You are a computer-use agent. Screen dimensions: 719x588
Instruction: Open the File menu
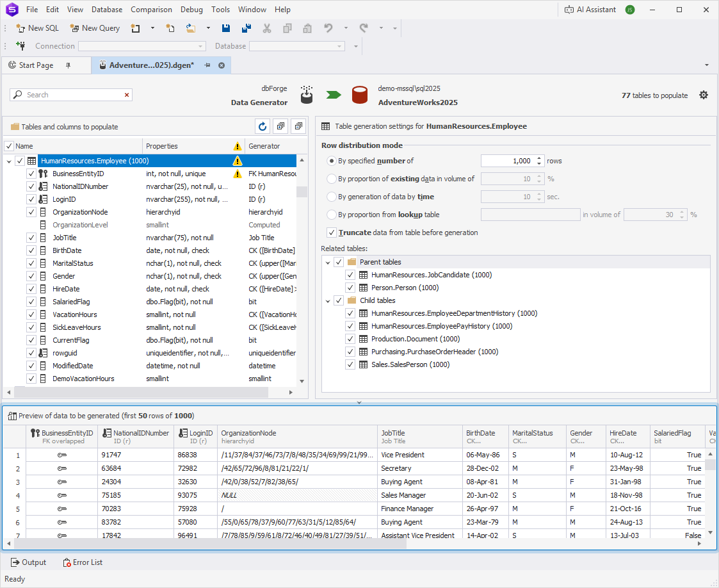pos(32,10)
